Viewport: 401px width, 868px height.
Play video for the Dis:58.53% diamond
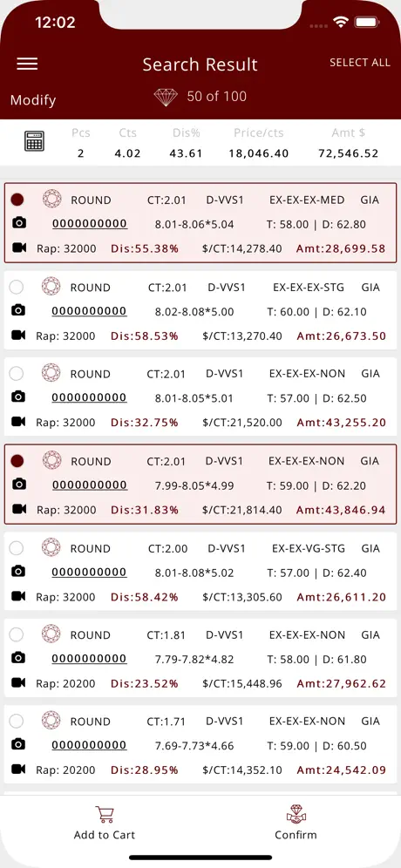[x=19, y=335]
